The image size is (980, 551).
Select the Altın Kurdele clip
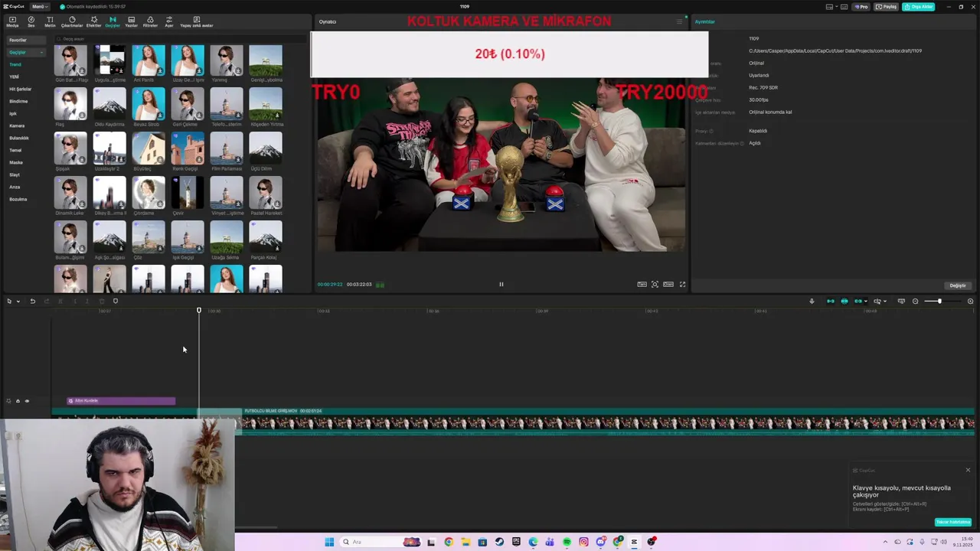[121, 401]
